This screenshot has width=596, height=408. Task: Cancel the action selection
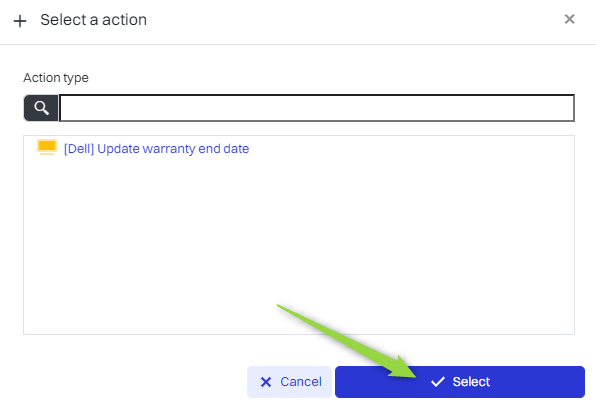tap(289, 382)
